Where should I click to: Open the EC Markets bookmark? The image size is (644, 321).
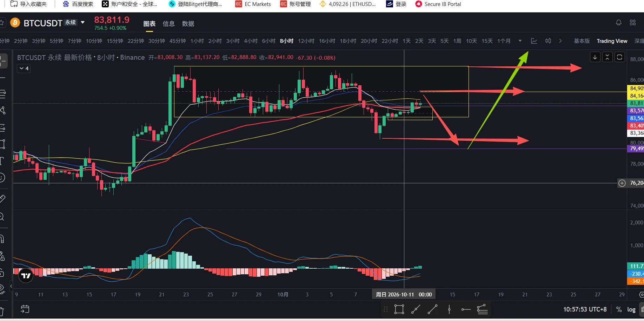coord(253,4)
